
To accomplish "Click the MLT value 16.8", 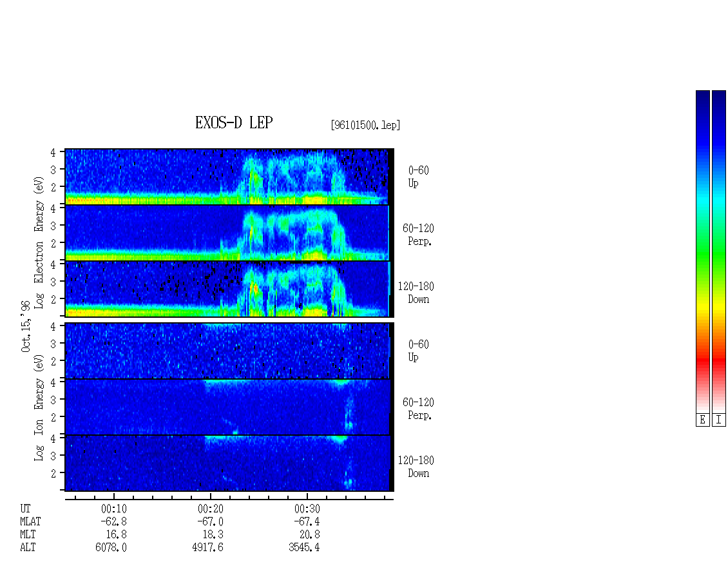I will pos(117,535).
